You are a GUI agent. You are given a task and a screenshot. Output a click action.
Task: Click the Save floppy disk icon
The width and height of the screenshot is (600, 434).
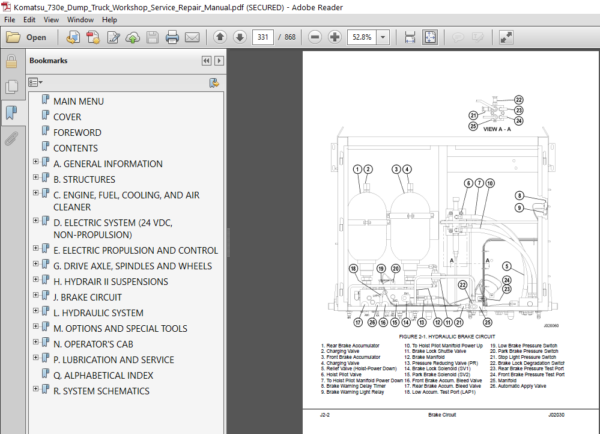coord(152,37)
